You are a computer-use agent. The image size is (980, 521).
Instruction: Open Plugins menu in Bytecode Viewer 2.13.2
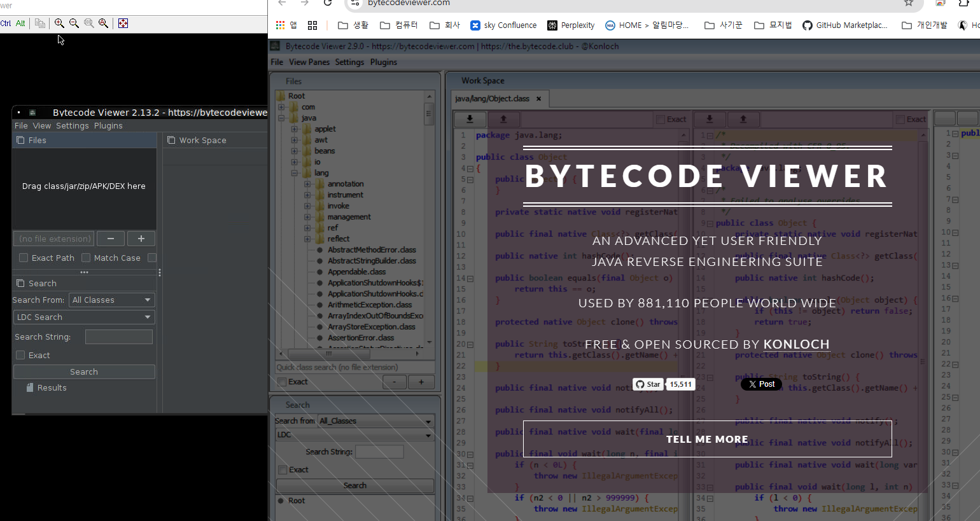coord(108,125)
